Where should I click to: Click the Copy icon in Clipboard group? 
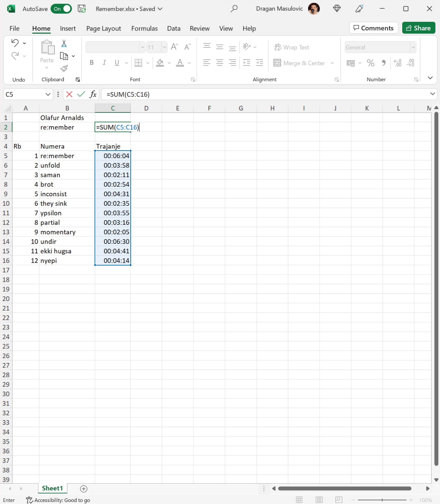[64, 56]
